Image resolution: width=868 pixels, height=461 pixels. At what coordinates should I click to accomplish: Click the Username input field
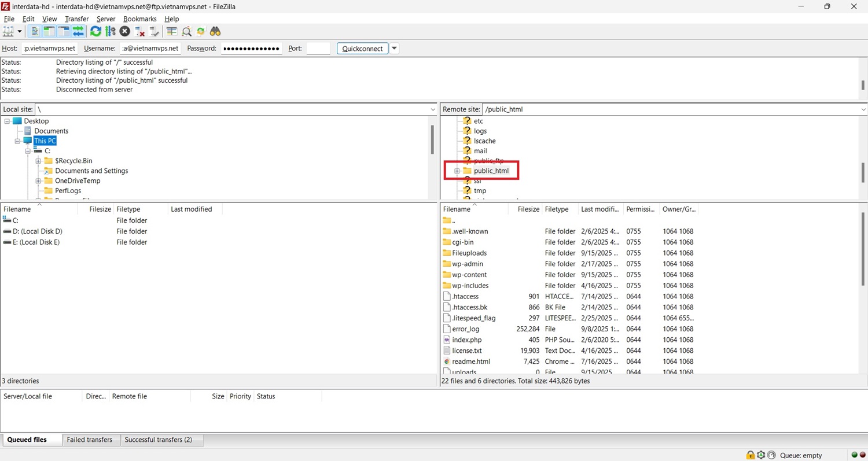click(150, 49)
